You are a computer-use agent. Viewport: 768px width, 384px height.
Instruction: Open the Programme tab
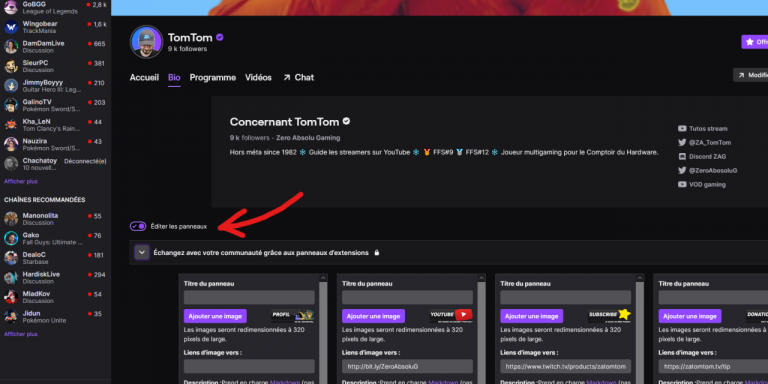(x=213, y=77)
